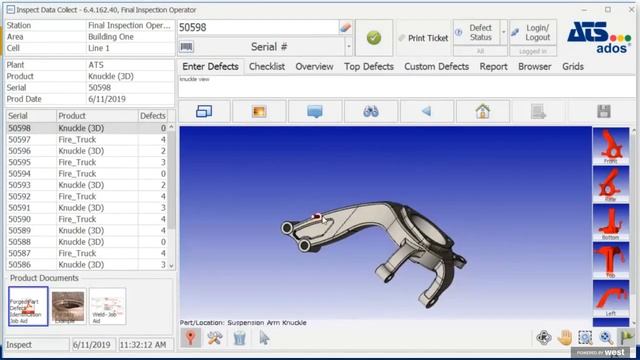
Task: Click the cascading windows toolbar icon
Action: pyautogui.click(x=204, y=111)
